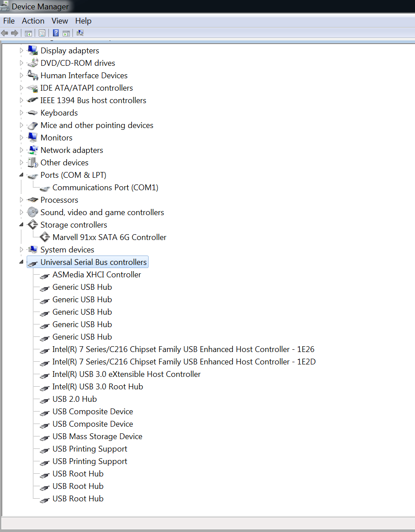Click the Communications Port (COM1) icon
415x532 pixels.
click(44, 188)
